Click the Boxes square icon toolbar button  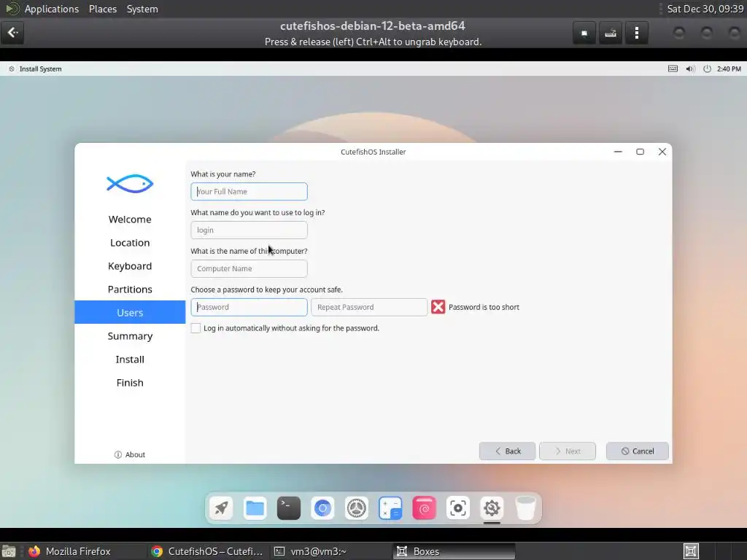[584, 33]
